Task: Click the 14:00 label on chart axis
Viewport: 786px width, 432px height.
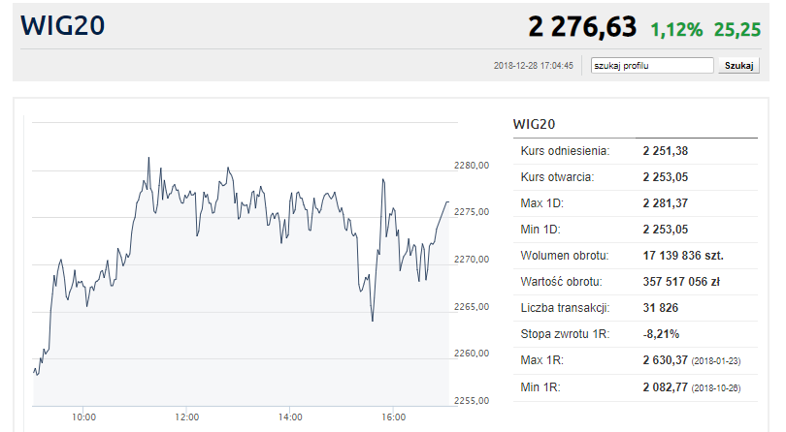Action: coord(290,417)
